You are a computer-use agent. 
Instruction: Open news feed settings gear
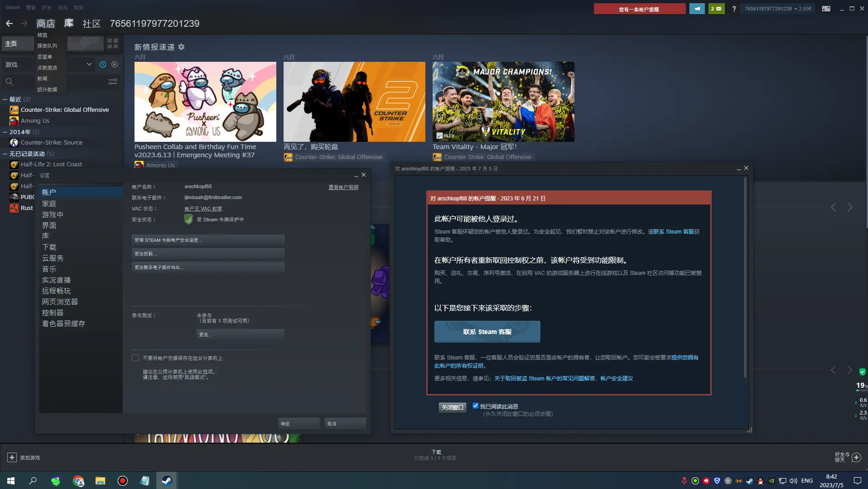(181, 47)
